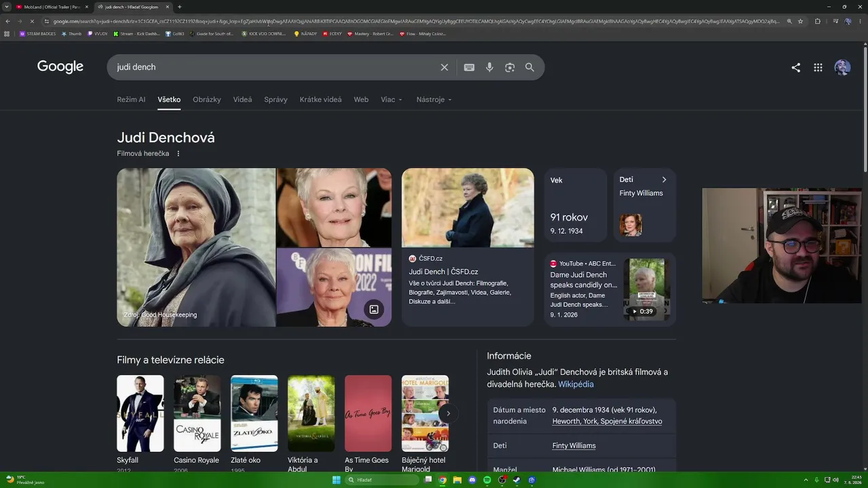Open Discord from the taskbar

click(x=473, y=480)
